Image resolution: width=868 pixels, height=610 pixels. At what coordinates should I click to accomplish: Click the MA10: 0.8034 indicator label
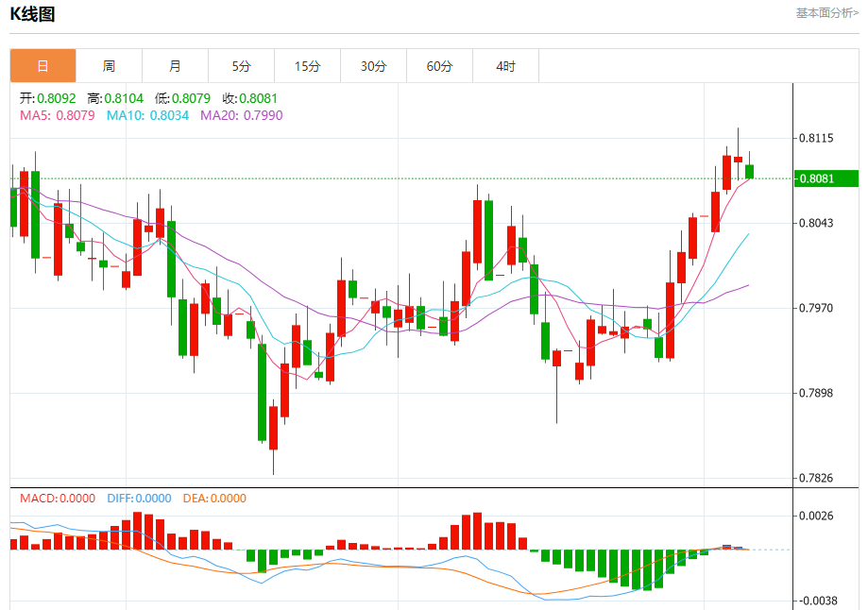tap(147, 115)
